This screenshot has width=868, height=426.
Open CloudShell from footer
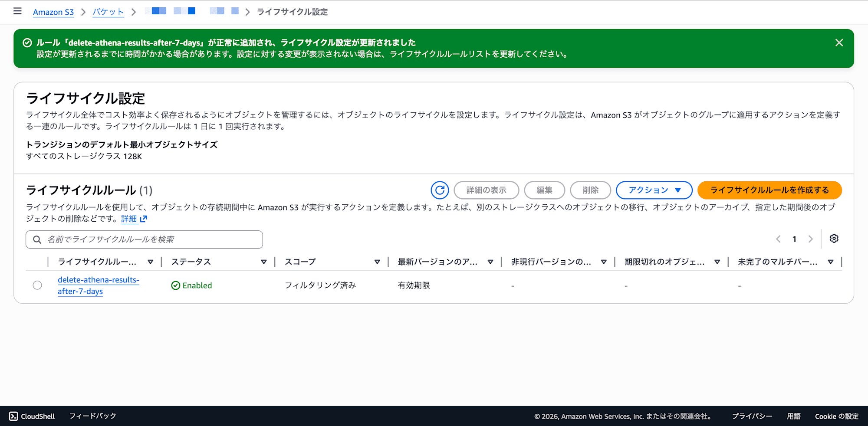[32, 416]
